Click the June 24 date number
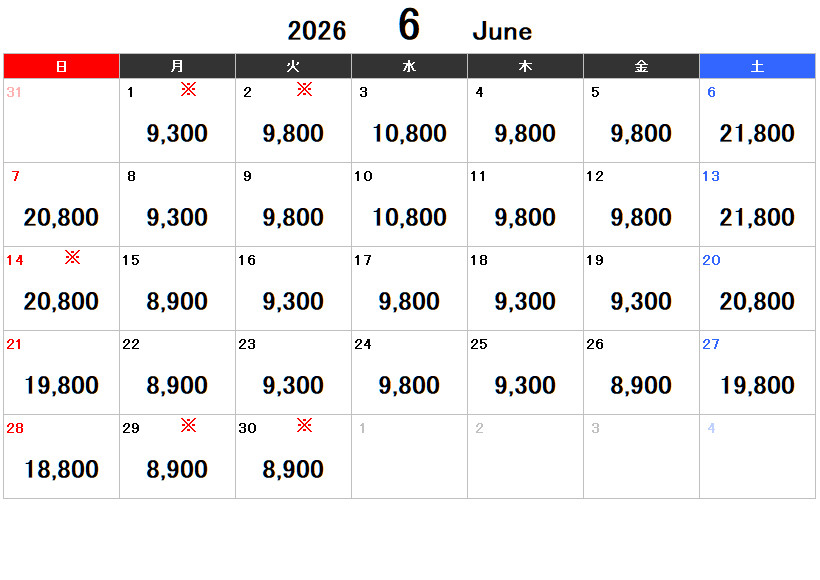The width and height of the screenshot is (820, 580). (363, 344)
